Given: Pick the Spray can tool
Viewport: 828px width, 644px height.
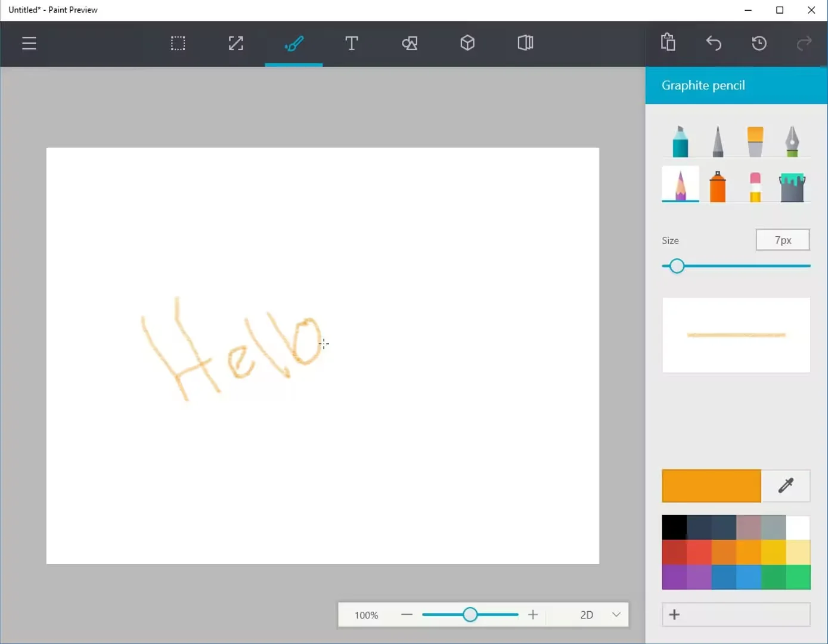Looking at the screenshot, I should [718, 186].
